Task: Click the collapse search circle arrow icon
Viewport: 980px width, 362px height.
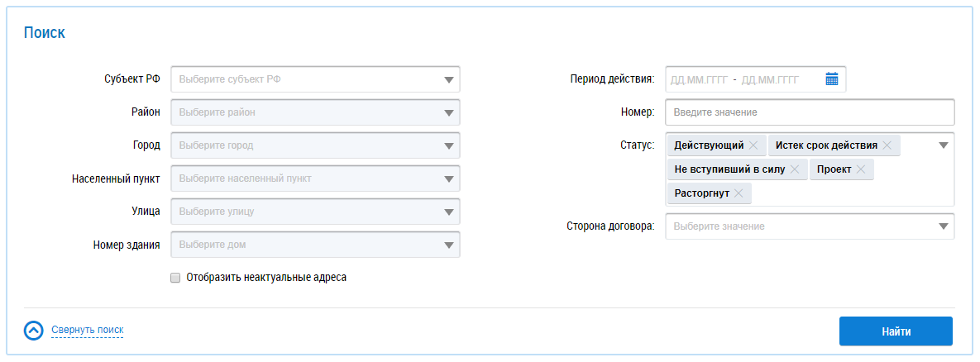Action: click(34, 330)
